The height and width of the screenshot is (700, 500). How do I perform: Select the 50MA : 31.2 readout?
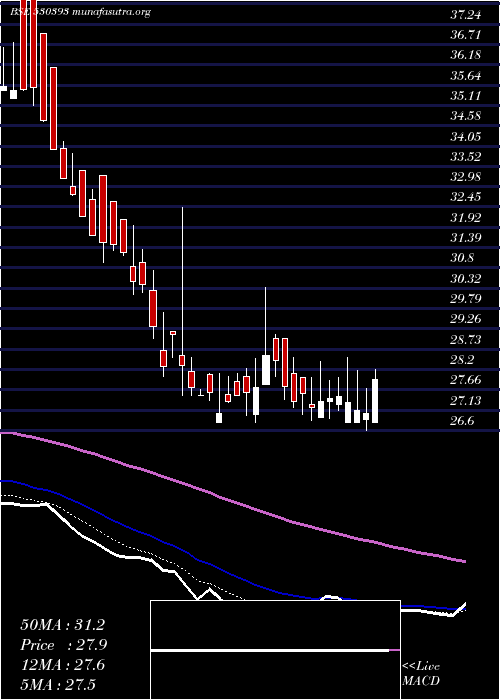pyautogui.click(x=62, y=625)
